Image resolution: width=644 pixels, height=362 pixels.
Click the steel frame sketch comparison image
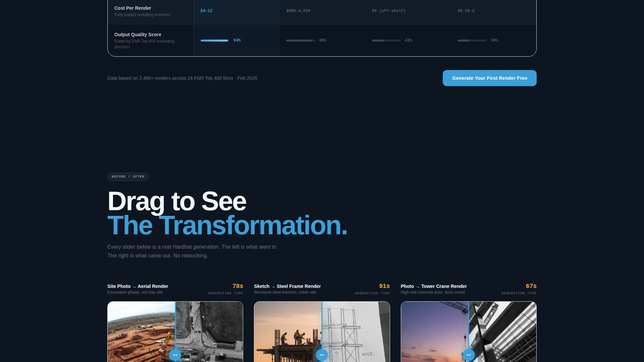click(x=322, y=331)
